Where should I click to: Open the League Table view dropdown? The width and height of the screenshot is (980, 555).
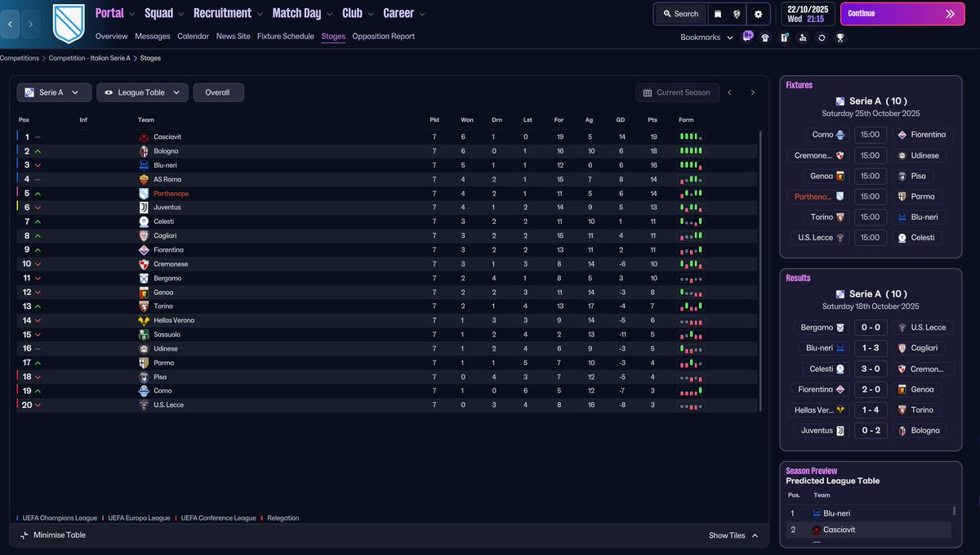click(x=142, y=92)
